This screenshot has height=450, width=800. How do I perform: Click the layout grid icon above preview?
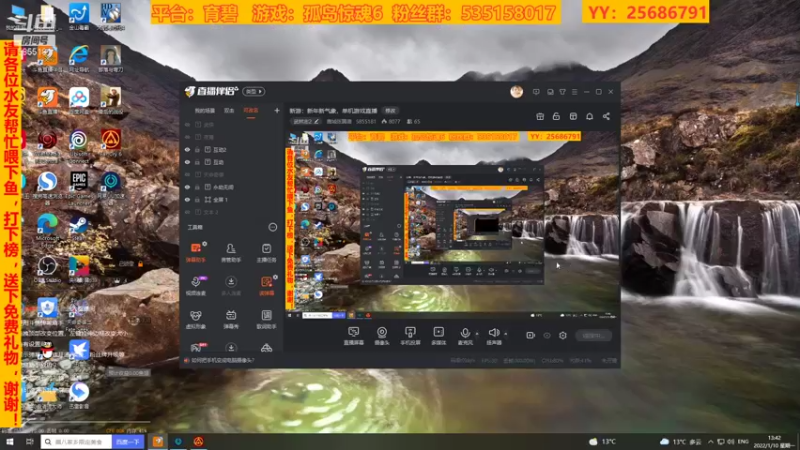573,116
